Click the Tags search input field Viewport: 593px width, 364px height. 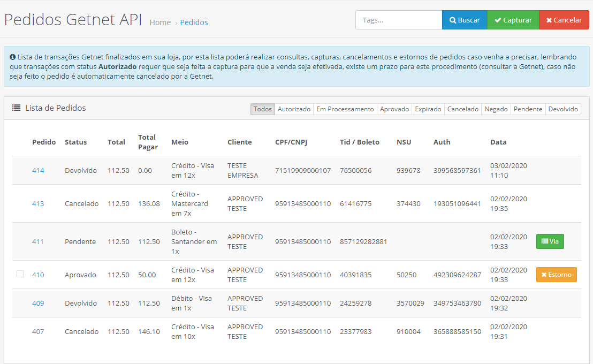click(x=399, y=20)
